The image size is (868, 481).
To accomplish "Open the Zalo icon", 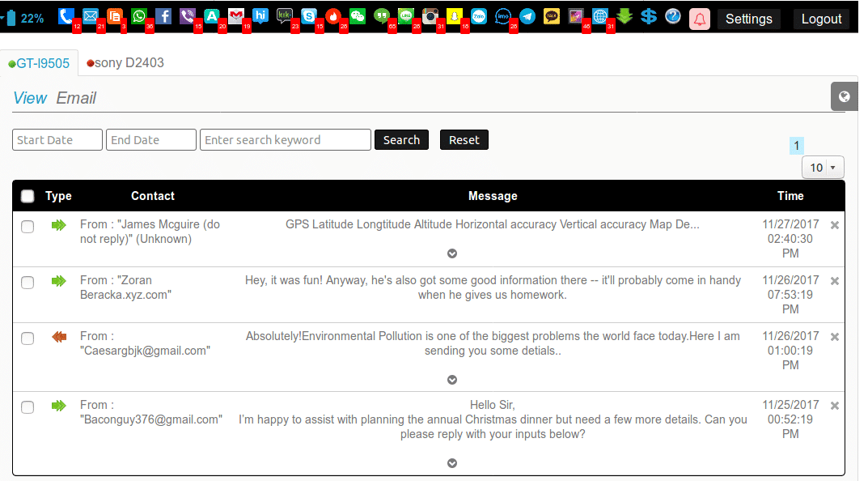I will click(479, 16).
